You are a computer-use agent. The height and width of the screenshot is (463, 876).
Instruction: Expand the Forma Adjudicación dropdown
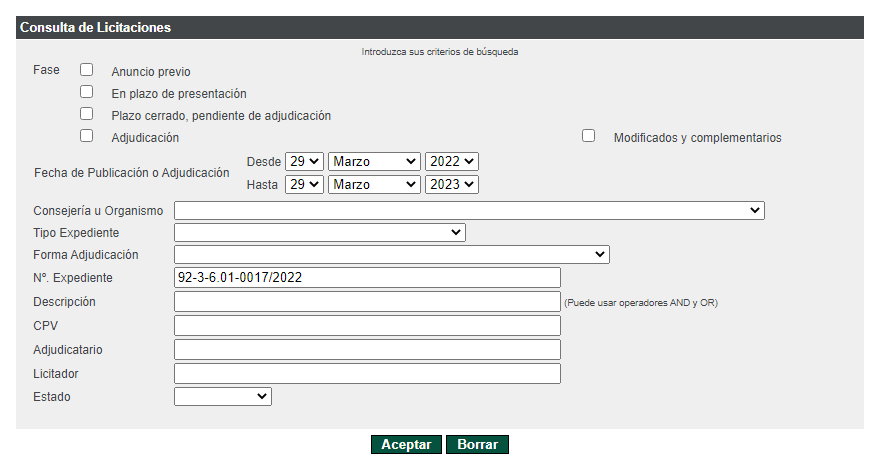coord(392,255)
